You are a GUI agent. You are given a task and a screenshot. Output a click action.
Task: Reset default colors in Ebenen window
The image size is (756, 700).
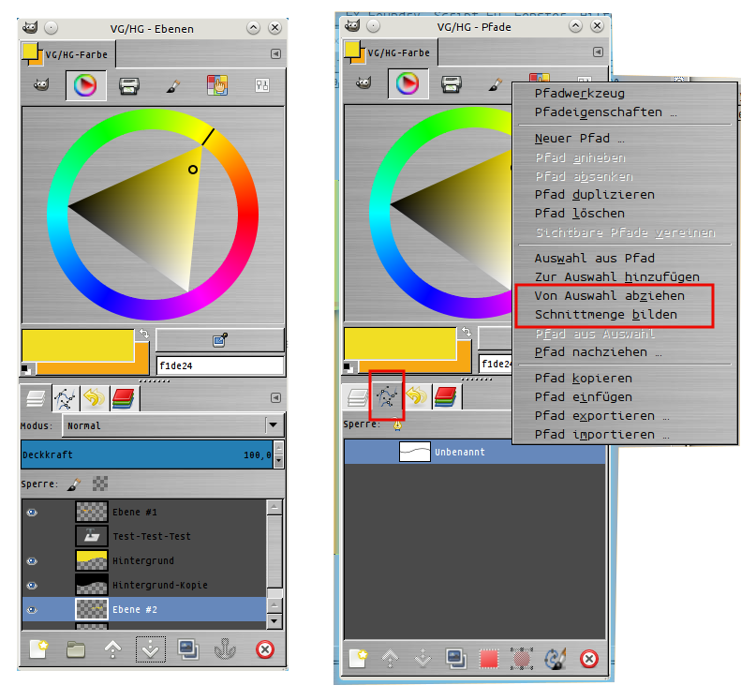click(x=26, y=369)
